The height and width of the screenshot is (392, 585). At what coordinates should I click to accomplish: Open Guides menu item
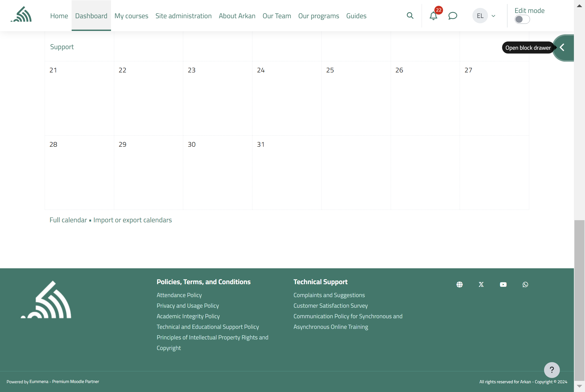tap(356, 16)
